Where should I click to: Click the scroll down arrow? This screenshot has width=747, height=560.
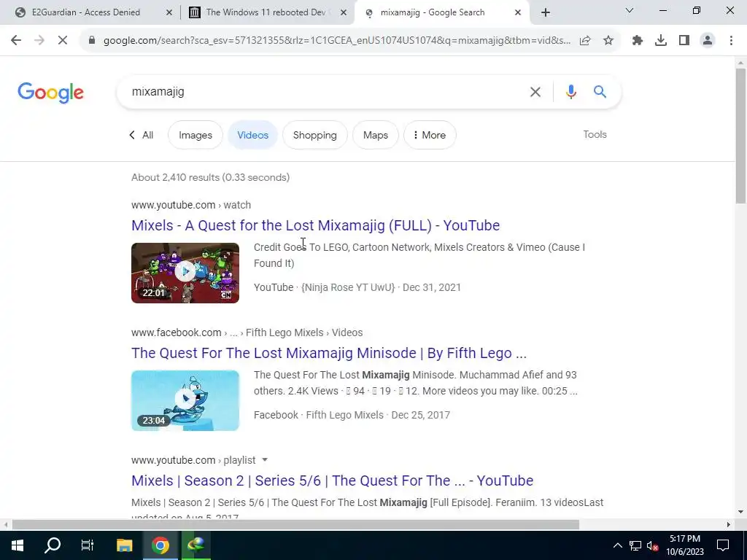[x=740, y=512]
